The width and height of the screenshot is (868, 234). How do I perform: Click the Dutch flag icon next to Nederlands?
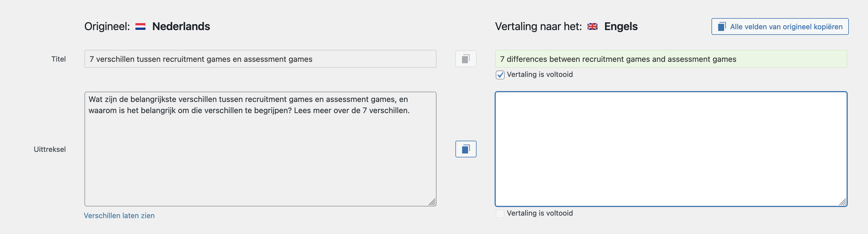pos(140,26)
